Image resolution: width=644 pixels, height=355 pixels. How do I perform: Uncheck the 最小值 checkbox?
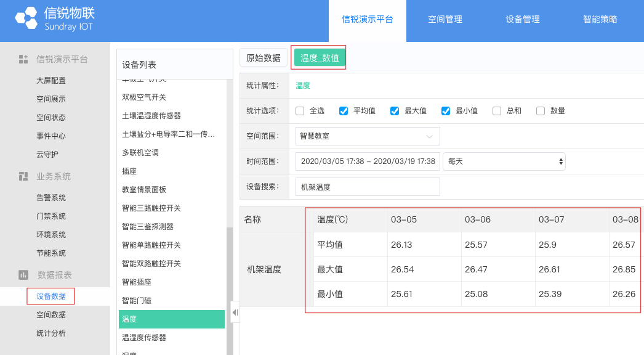446,111
